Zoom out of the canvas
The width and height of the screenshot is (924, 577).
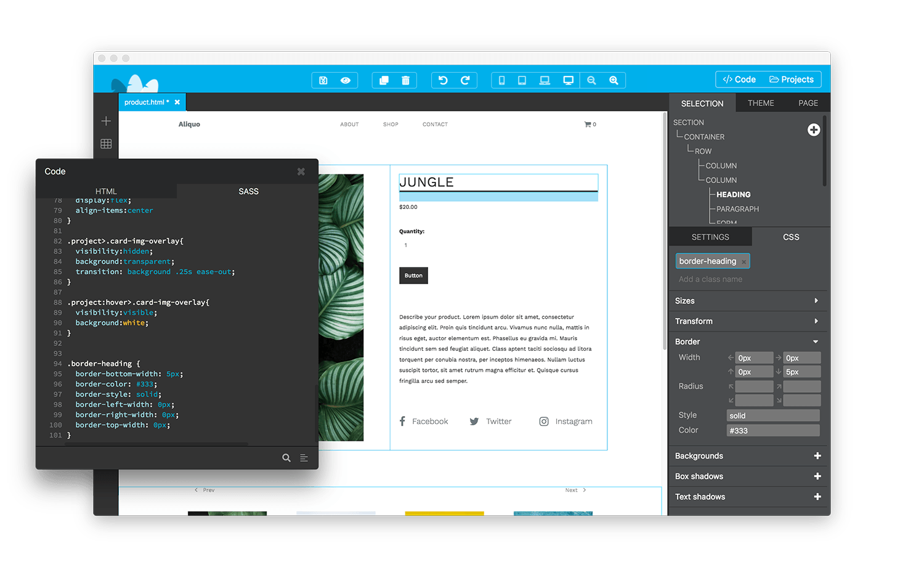[591, 80]
